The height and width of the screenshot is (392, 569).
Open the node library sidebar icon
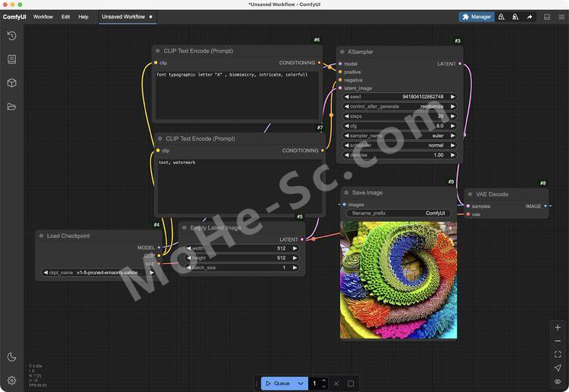click(x=11, y=59)
